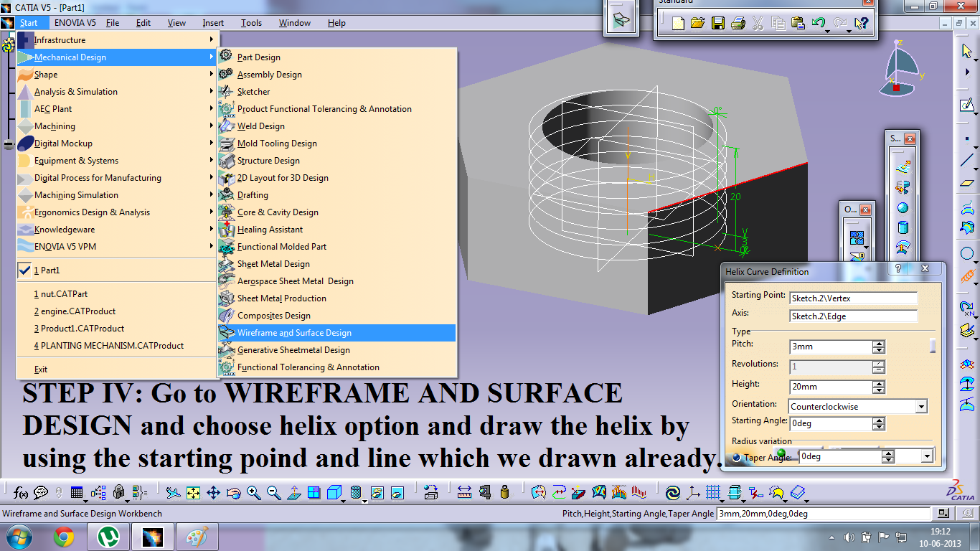Viewport: 980px width, 551px height.
Task: Click the New document icon in Standard toolbar
Action: [x=678, y=24]
